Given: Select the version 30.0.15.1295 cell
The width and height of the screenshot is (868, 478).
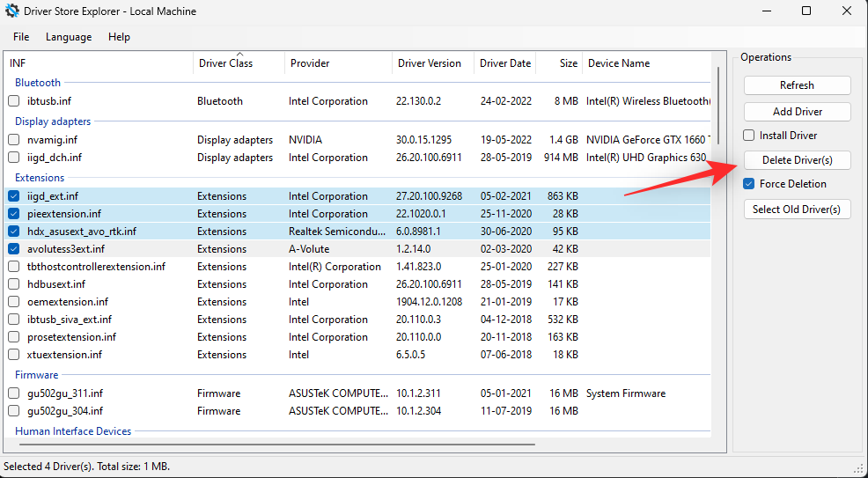Looking at the screenshot, I should (x=423, y=140).
